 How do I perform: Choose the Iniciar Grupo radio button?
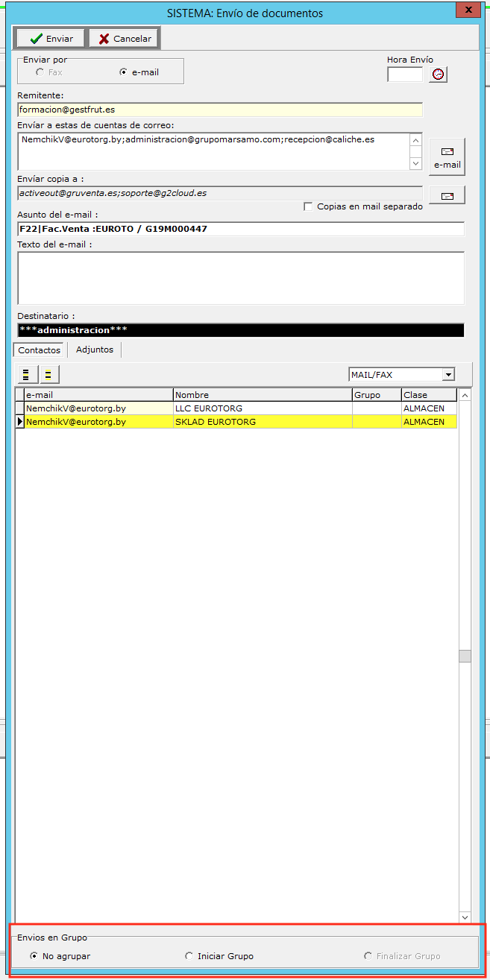click(189, 956)
